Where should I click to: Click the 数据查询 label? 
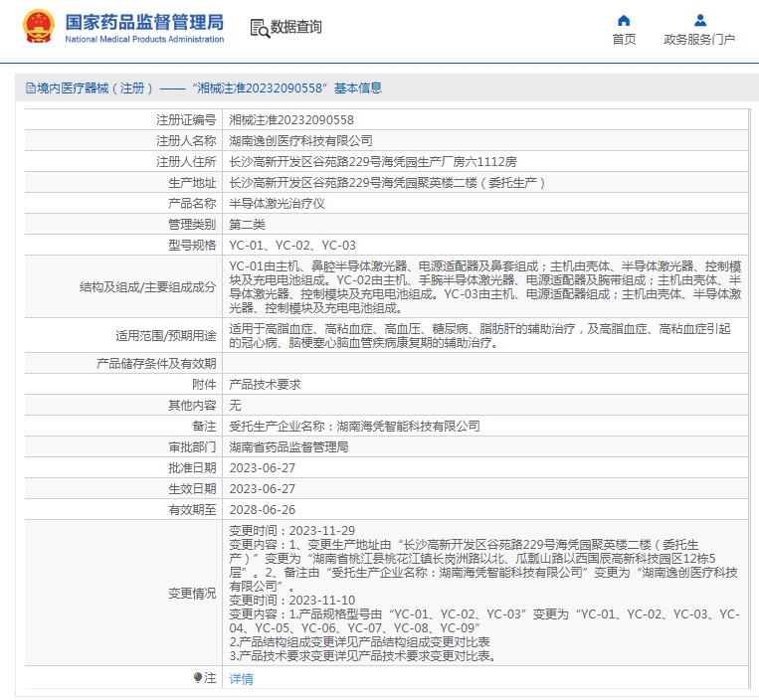(x=295, y=27)
